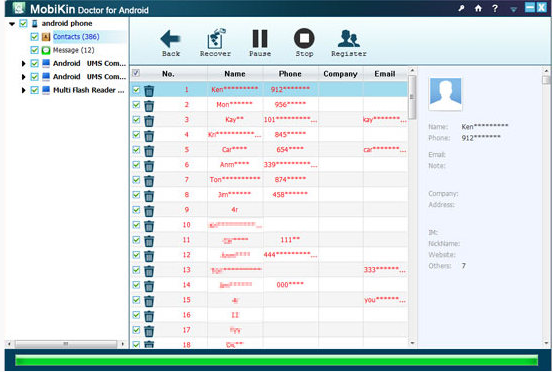Uncheck the checkbox for contact row 9
Viewport: 553px width, 372px height.
pos(136,210)
